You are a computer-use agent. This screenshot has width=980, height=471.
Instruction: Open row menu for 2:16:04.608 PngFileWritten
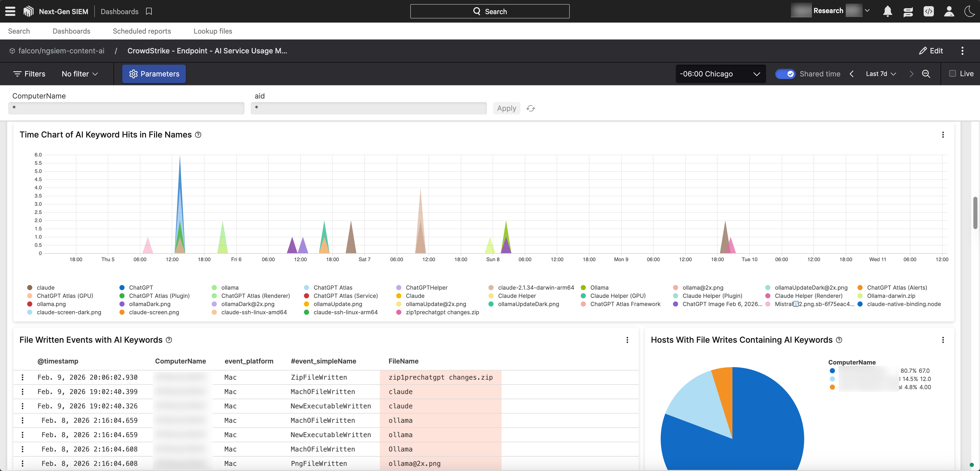23,463
